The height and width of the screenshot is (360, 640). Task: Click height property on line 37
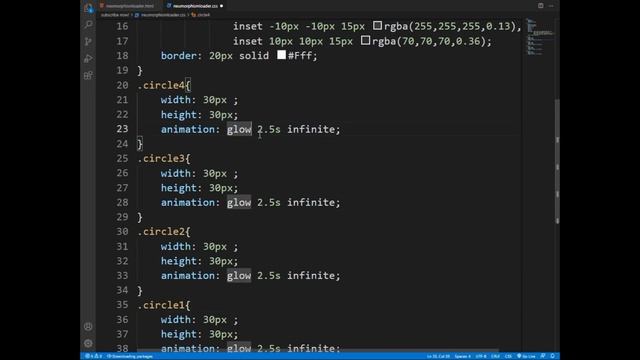[x=178, y=334]
